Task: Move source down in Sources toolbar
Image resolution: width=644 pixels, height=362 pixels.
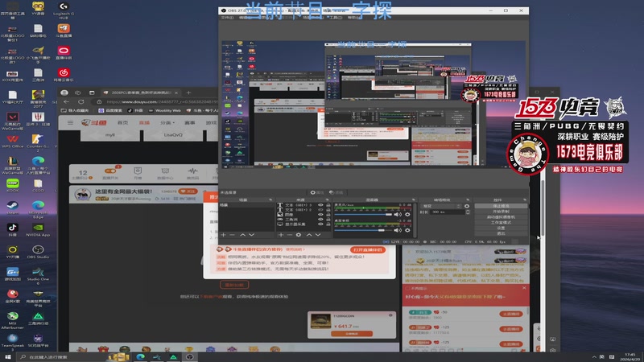Action: click(x=318, y=235)
